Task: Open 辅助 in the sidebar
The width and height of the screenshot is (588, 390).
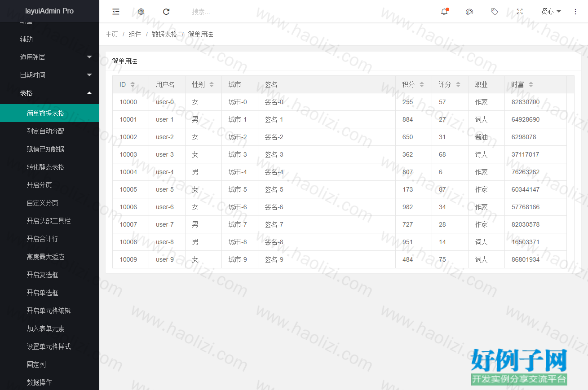Action: pos(49,39)
